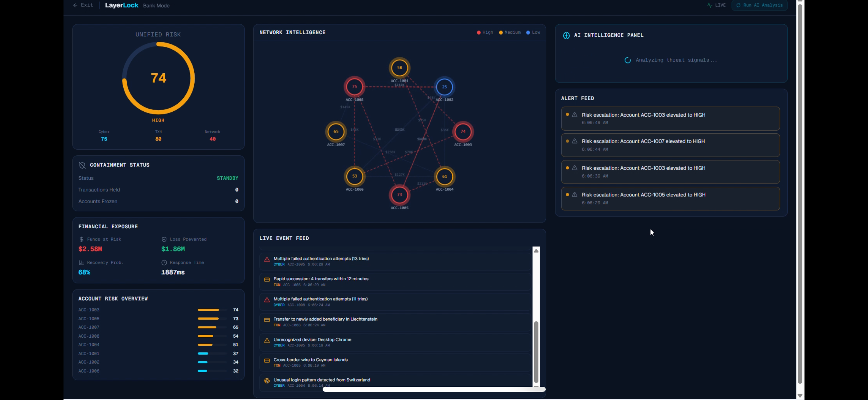Click the Response Time clock icon

[x=164, y=263]
